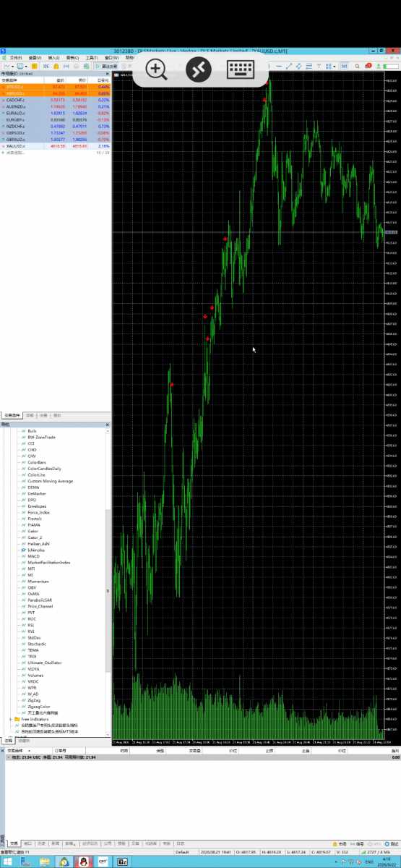Select the Fractals indicator
The image size is (401, 868).
pyautogui.click(x=35, y=519)
